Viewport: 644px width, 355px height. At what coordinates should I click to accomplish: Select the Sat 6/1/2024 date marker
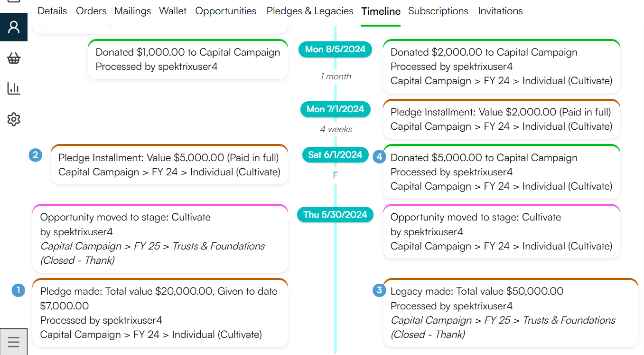(x=336, y=154)
